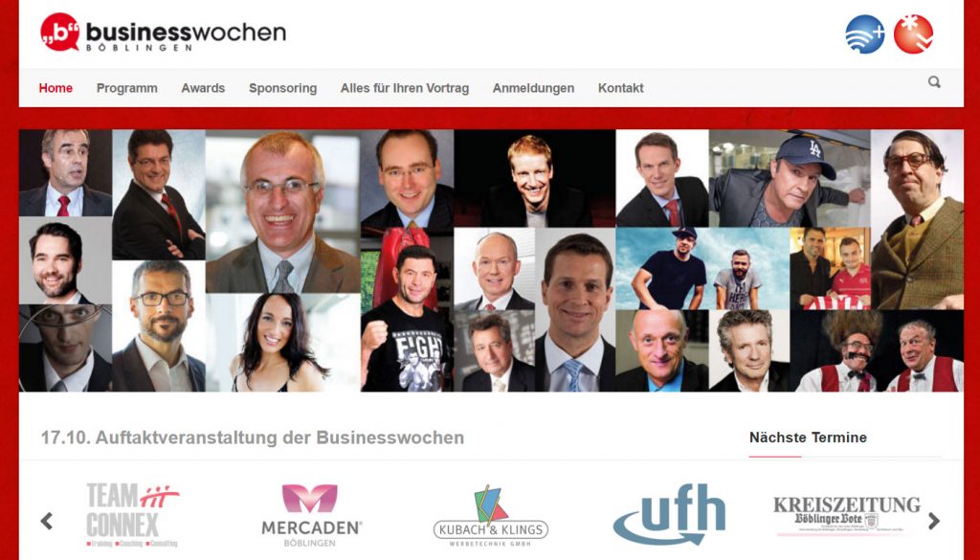Viewport: 980px width, 560px height.
Task: Open the ufh sponsor logo
Action: click(669, 514)
